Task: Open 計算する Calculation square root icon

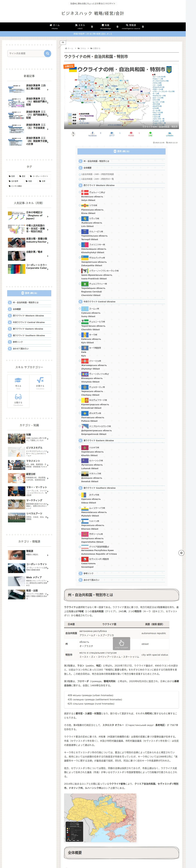Action: tap(40, 380)
